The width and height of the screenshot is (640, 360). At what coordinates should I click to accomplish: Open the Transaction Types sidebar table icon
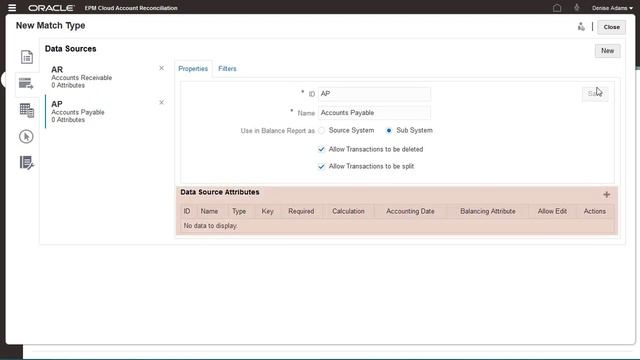[27, 110]
